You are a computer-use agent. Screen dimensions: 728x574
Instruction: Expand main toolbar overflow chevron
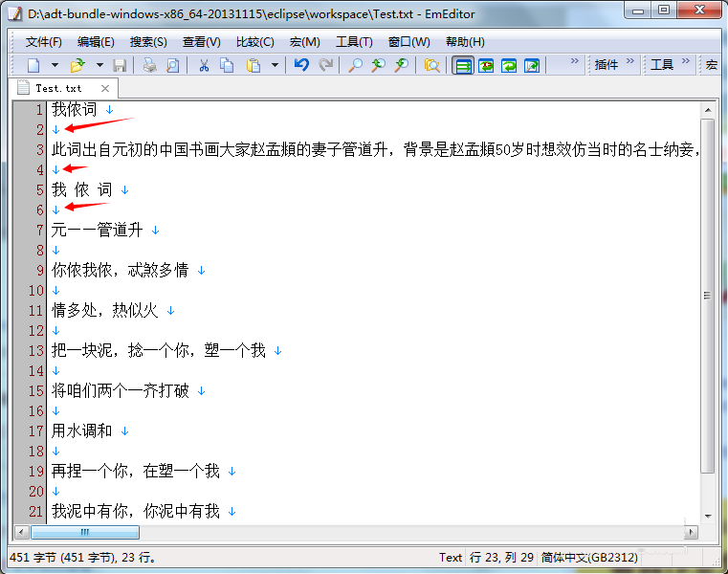pyautogui.click(x=575, y=61)
